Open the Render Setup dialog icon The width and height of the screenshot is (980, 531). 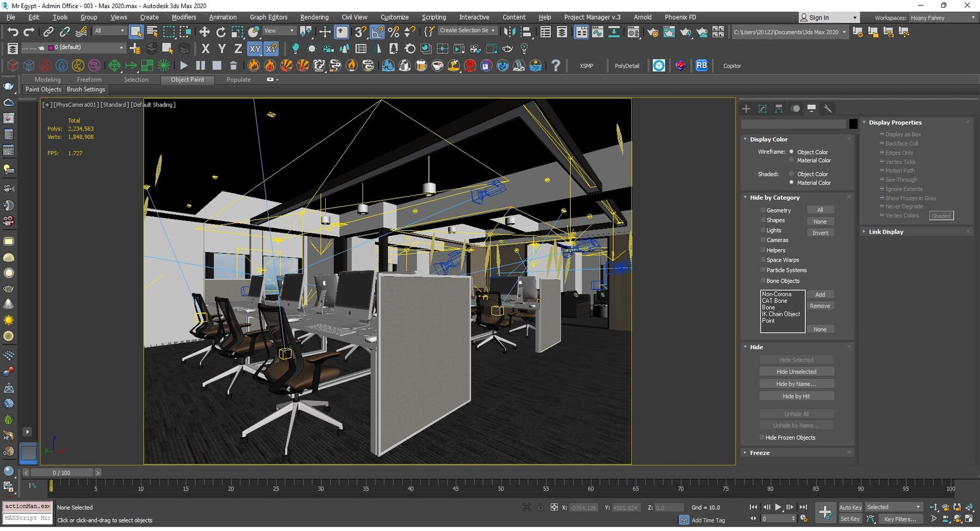click(x=653, y=32)
